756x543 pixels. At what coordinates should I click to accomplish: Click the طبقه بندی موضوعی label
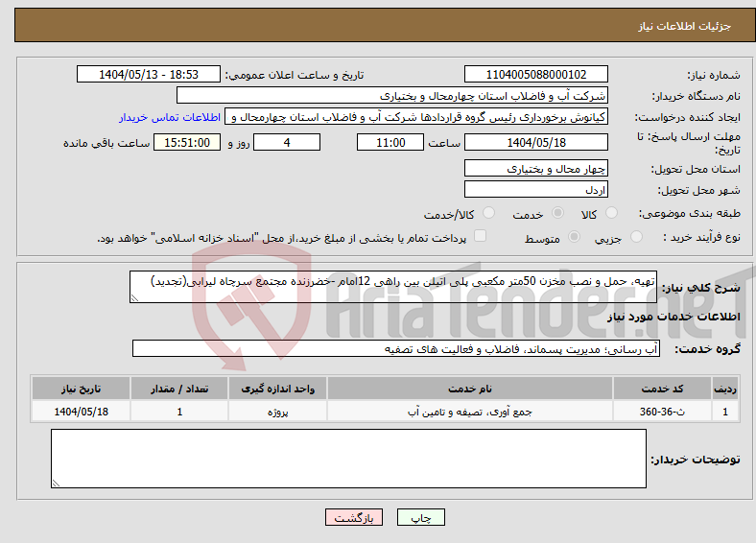click(x=690, y=213)
